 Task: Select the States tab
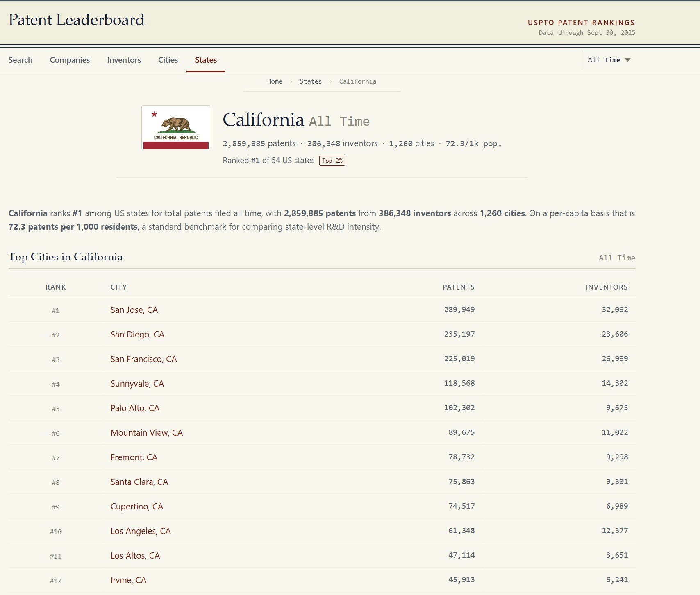pyautogui.click(x=206, y=60)
